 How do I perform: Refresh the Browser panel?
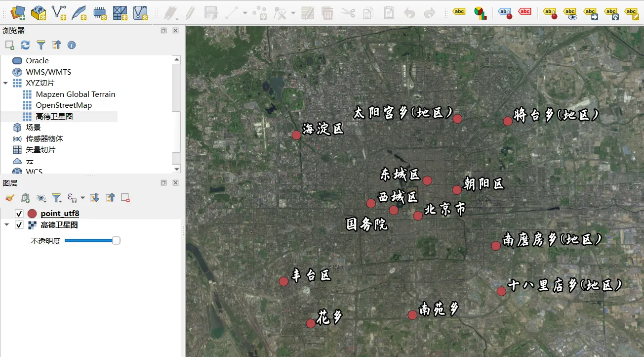[25, 45]
